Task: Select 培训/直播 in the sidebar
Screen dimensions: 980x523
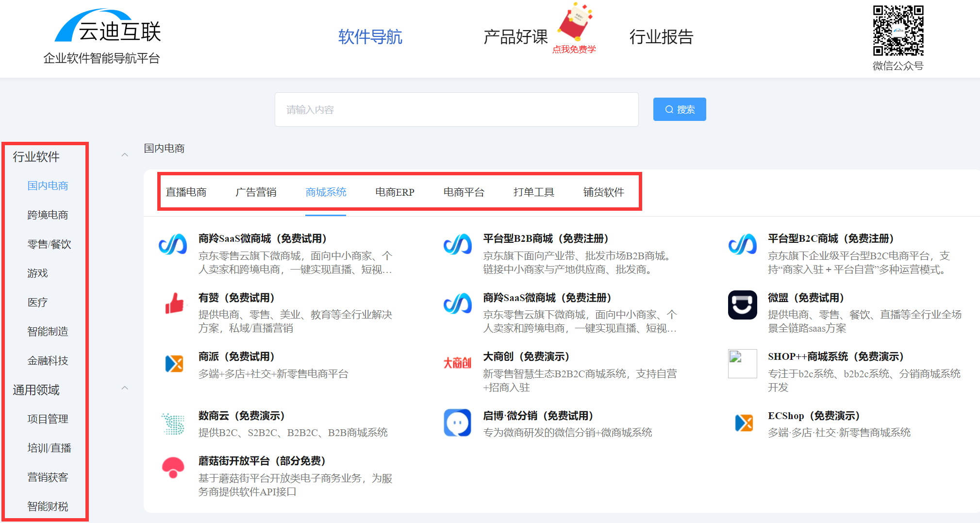Action: tap(49, 448)
